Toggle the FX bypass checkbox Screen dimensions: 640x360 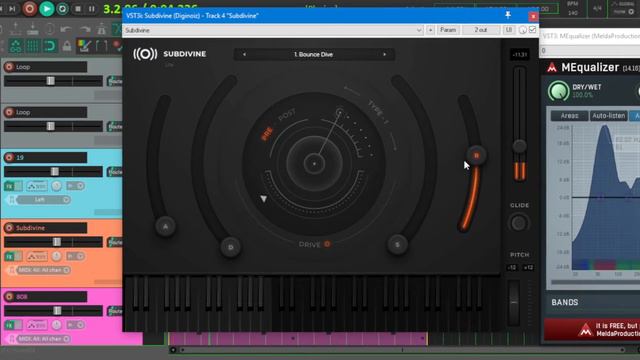[x=532, y=30]
